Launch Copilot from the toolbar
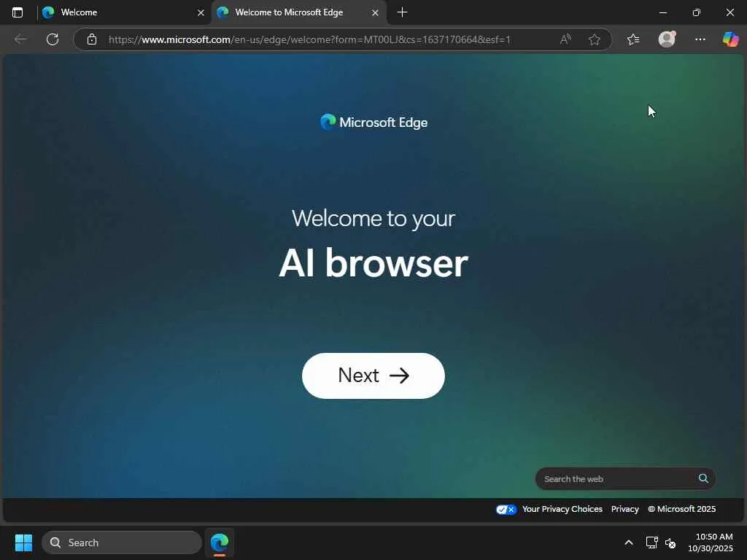 [730, 39]
